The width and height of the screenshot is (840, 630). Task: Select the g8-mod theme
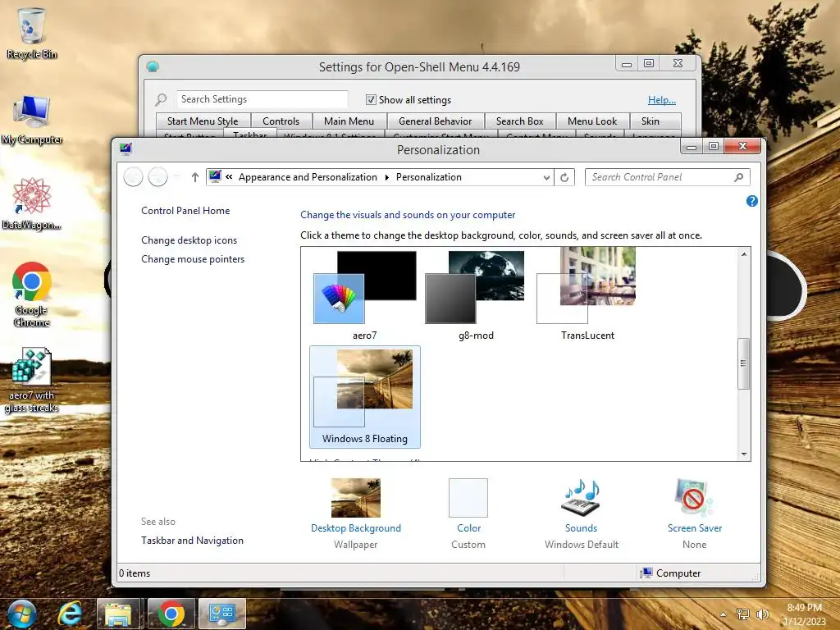click(x=476, y=295)
